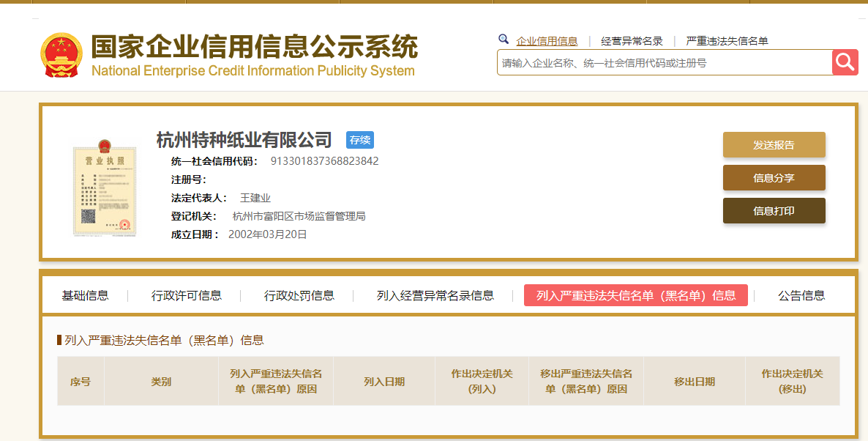
Task: Click the section heading above the blacklist table
Action: tap(164, 340)
